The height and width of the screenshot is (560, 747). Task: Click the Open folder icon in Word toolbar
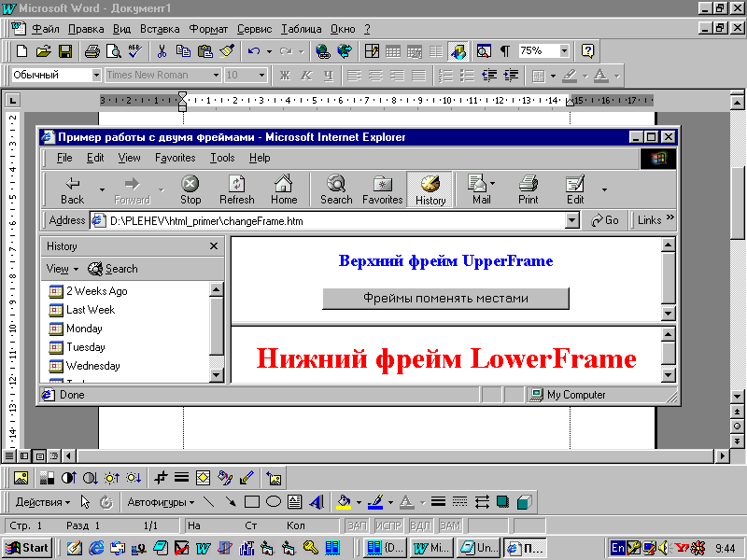(43, 51)
